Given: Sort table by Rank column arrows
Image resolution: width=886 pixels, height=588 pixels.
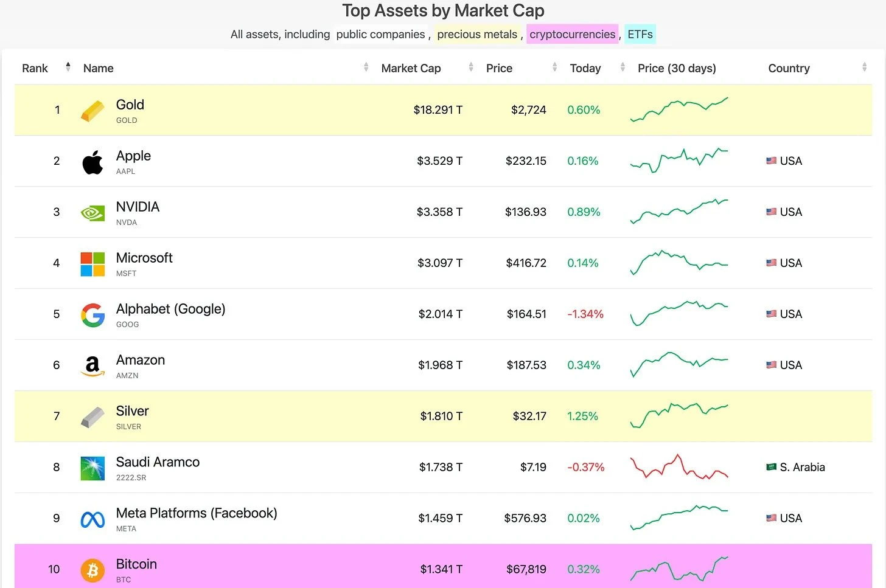Looking at the screenshot, I should pos(68,67).
